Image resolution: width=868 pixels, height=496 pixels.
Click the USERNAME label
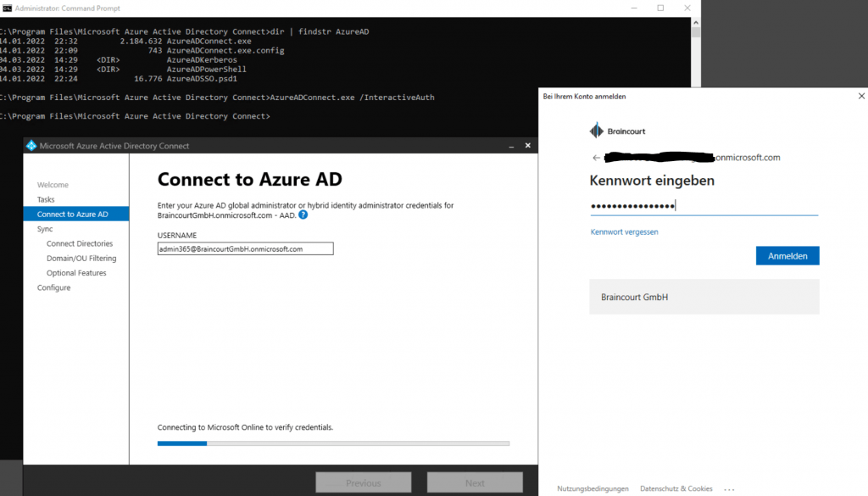(176, 235)
